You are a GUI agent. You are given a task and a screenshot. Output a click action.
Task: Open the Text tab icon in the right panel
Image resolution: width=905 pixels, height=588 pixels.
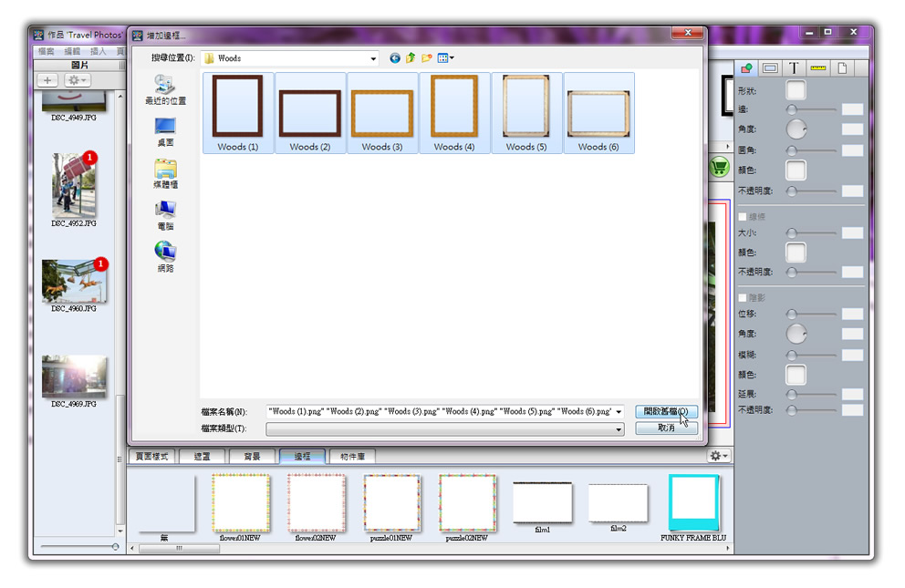coord(794,68)
